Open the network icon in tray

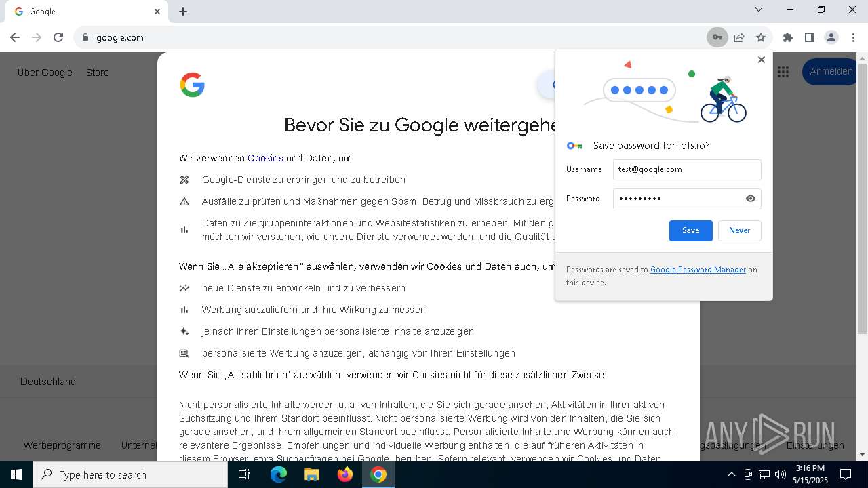pos(764,474)
